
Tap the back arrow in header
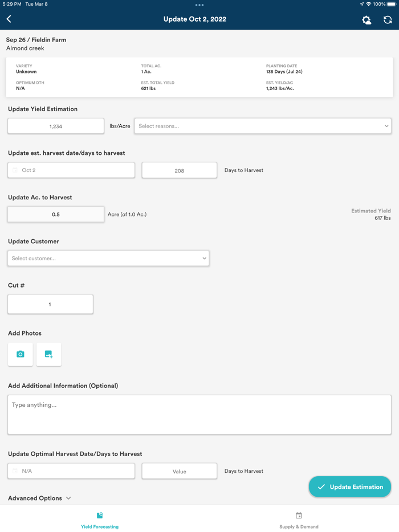[x=9, y=19]
